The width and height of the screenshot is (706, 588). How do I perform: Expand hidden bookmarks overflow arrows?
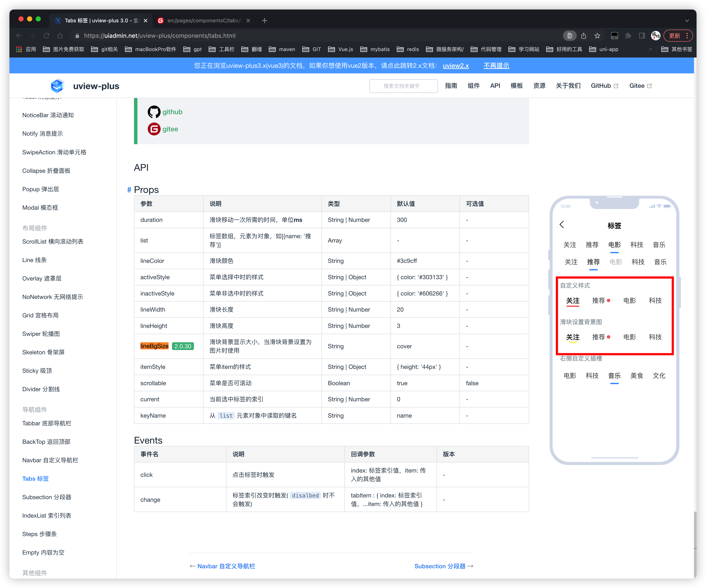650,49
